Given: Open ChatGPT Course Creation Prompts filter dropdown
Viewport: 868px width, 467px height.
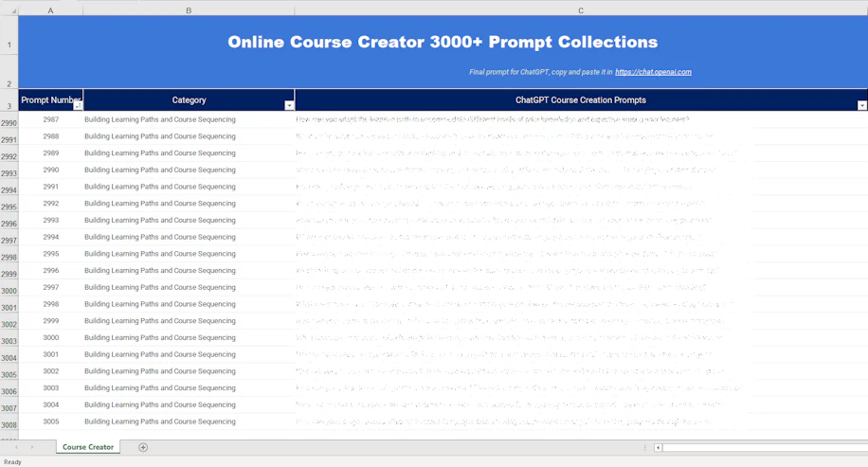Looking at the screenshot, I should click(861, 106).
